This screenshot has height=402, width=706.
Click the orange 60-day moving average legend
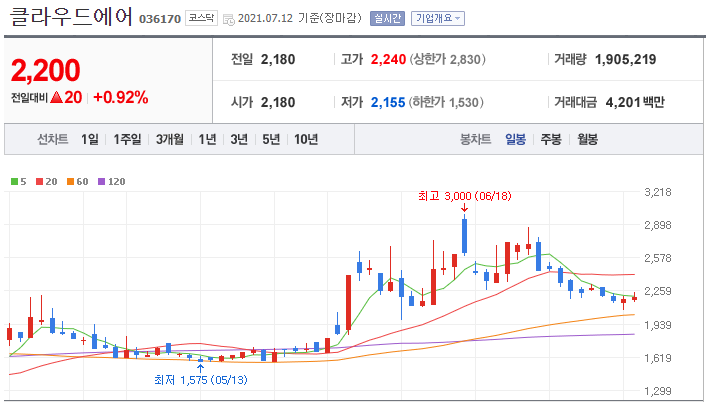pyautogui.click(x=78, y=182)
